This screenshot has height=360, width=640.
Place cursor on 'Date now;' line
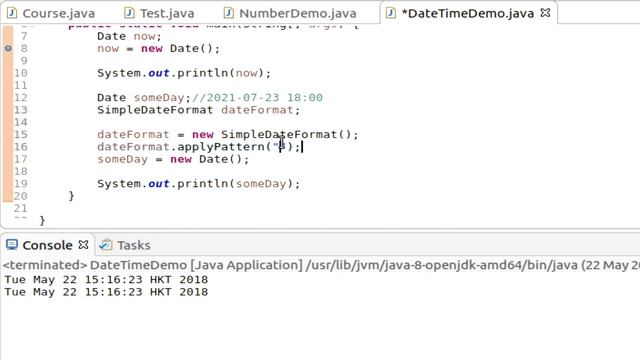129,36
